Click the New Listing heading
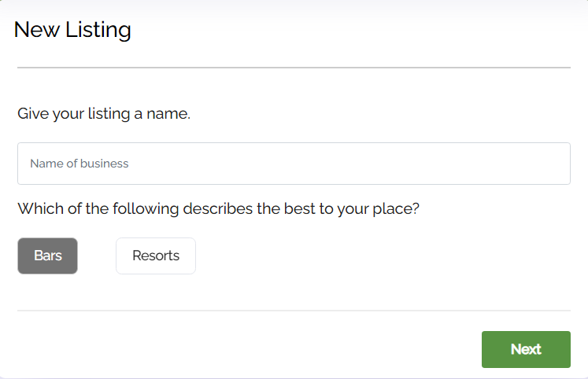Viewport: 588px width, 379px height. 72,30
